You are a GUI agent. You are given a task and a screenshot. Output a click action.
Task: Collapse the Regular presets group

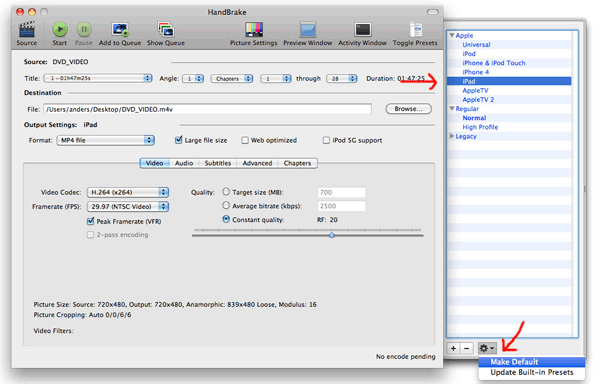[452, 109]
